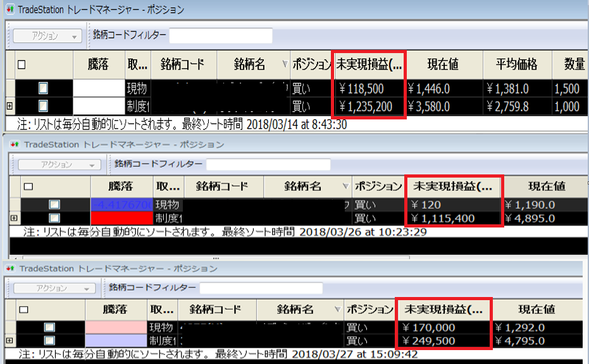Toggle the checkbox on the ¥1,115,400 row
The image size is (589, 364).
click(55, 218)
